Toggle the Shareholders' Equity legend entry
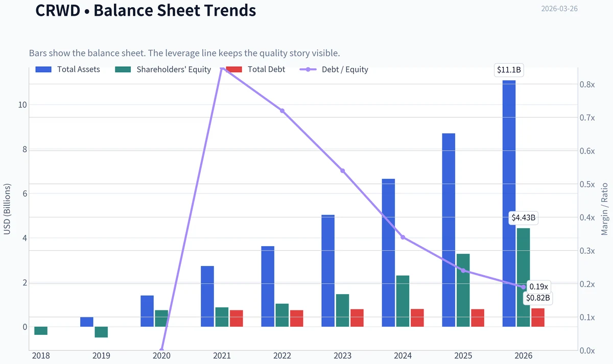Image resolution: width=613 pixels, height=364 pixels. [163, 69]
